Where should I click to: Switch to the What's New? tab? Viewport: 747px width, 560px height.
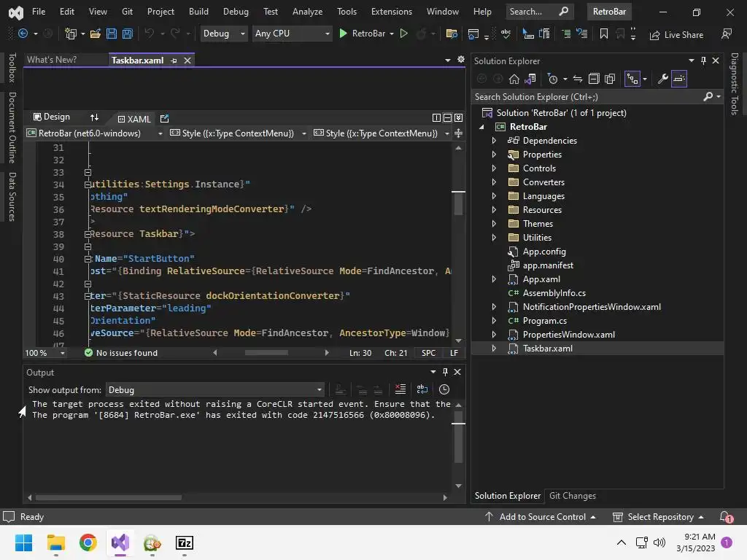click(x=52, y=60)
